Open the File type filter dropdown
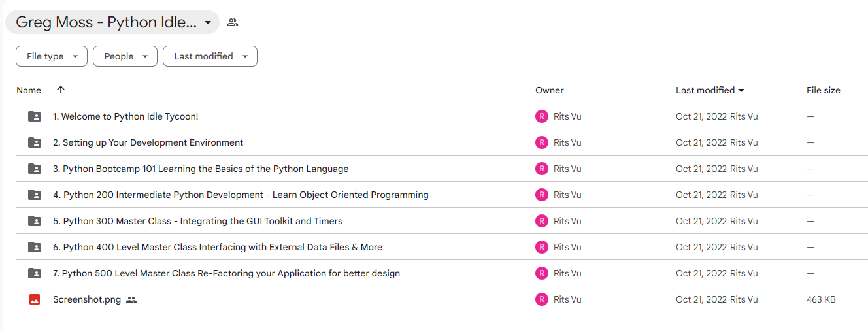868x332 pixels. (52, 56)
